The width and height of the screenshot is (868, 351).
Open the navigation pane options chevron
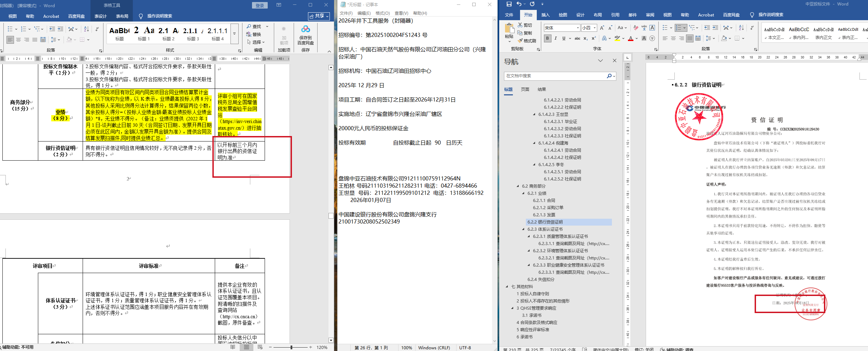coord(600,61)
